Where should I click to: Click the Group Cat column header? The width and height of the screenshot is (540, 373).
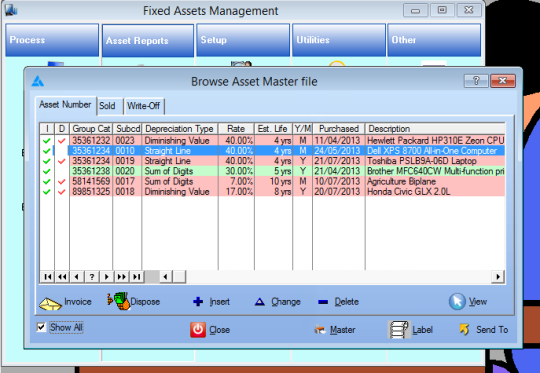pyautogui.click(x=91, y=128)
